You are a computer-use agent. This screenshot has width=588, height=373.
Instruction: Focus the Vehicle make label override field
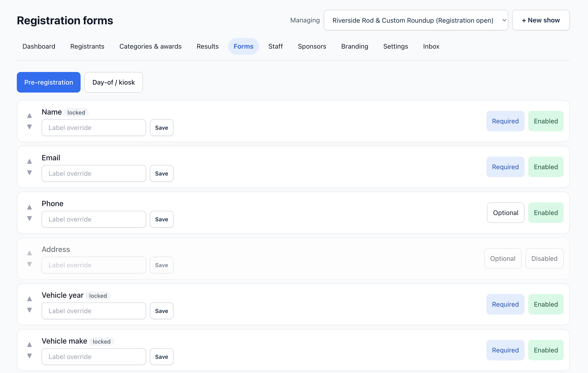[94, 357]
